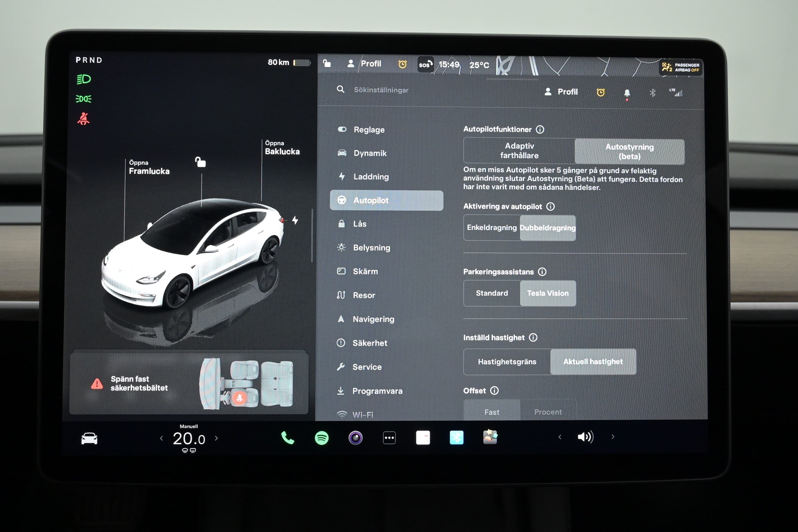Open Profil in top status bar
Image resolution: width=798 pixels, height=532 pixels.
point(365,64)
